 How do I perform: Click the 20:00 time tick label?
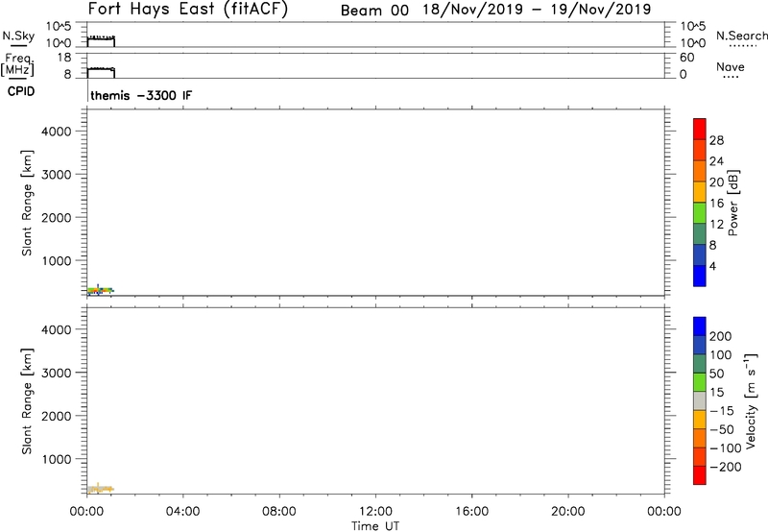pos(567,512)
